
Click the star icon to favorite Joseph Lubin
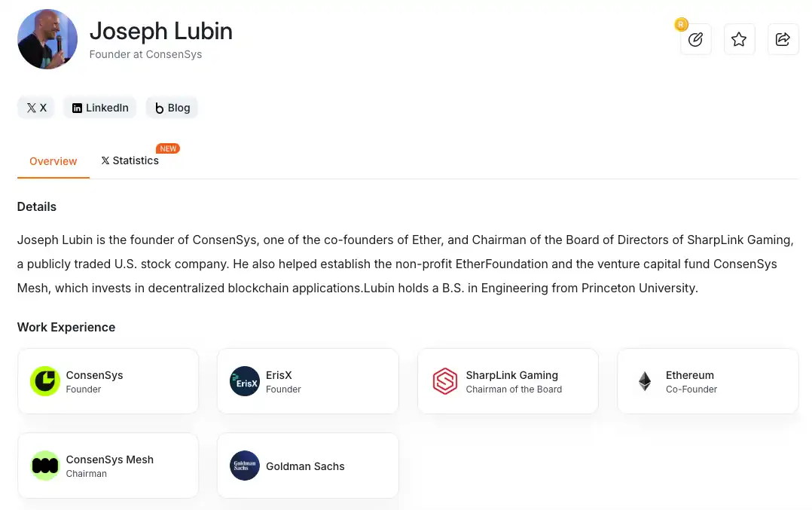coord(739,39)
